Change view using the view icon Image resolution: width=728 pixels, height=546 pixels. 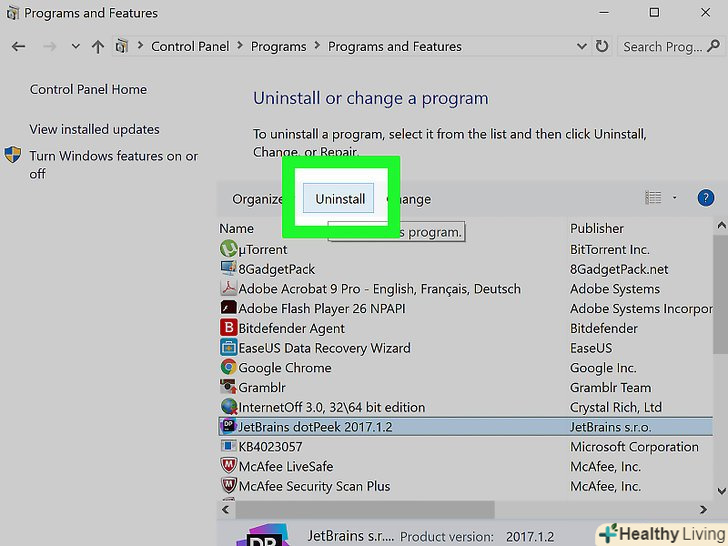653,198
